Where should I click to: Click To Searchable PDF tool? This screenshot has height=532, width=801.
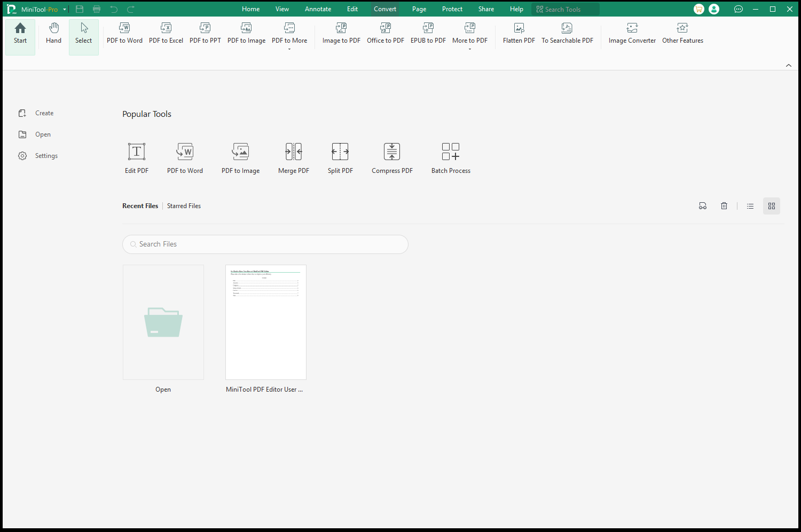pos(567,34)
